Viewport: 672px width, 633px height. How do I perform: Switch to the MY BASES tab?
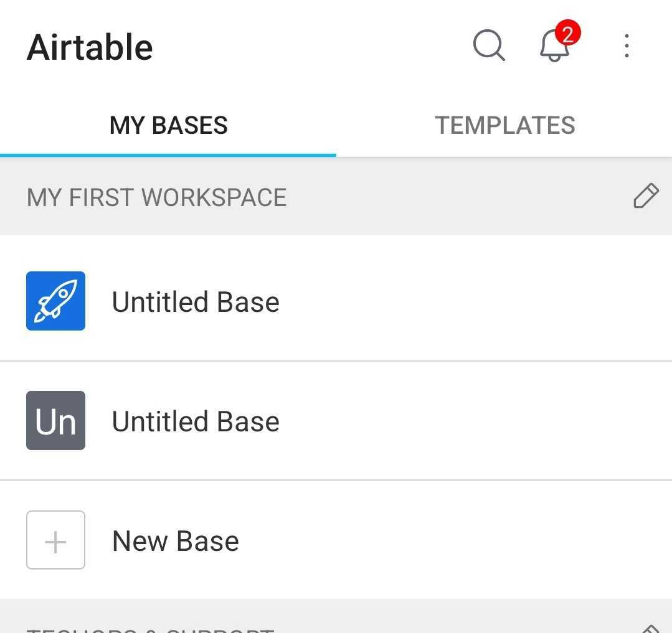(168, 125)
